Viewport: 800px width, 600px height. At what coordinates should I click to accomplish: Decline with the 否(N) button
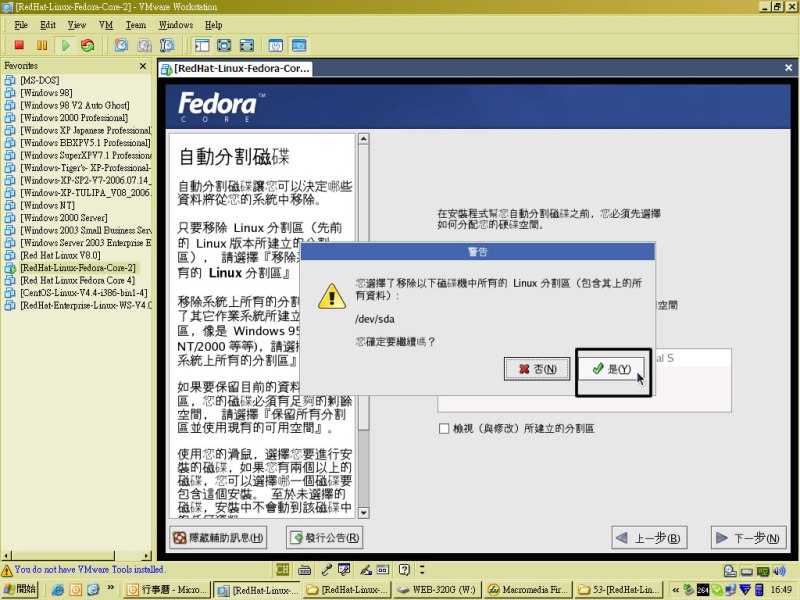click(537, 368)
